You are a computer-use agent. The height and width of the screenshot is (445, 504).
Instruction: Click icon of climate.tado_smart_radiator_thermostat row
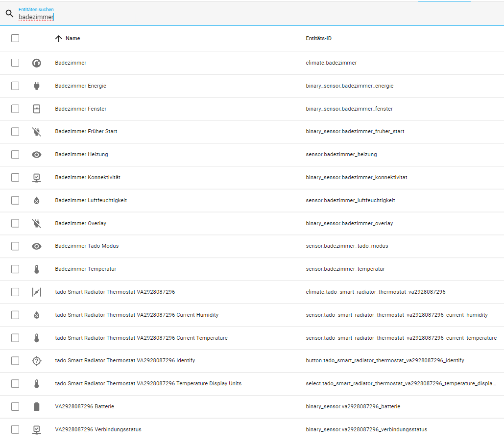pos(37,292)
